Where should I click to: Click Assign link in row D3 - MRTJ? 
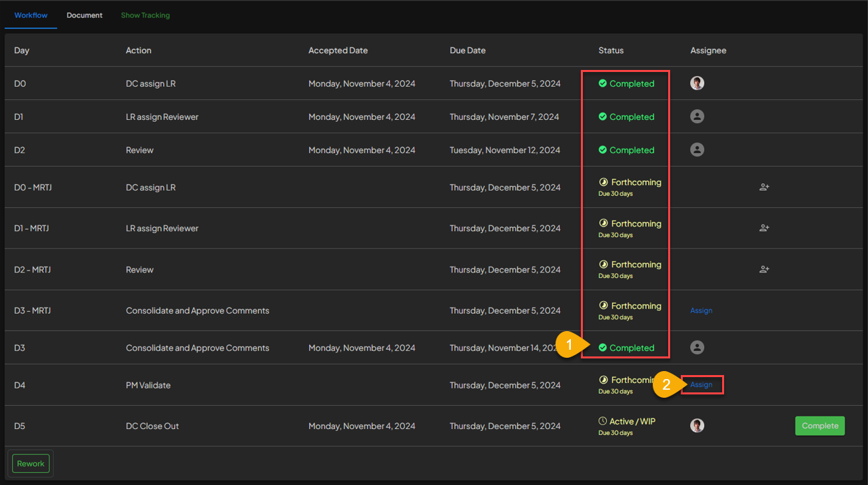(x=701, y=310)
